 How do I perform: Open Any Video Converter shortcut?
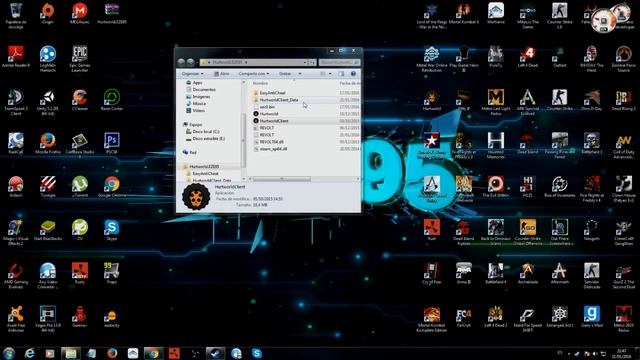click(x=48, y=276)
